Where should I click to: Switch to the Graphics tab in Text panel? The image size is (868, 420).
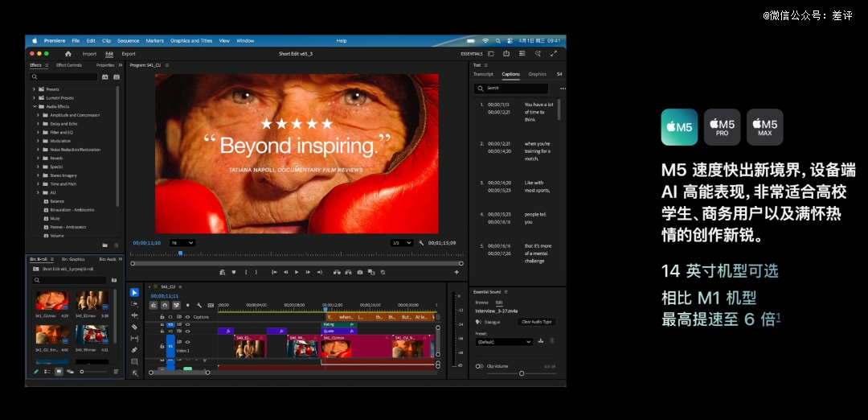click(x=537, y=74)
